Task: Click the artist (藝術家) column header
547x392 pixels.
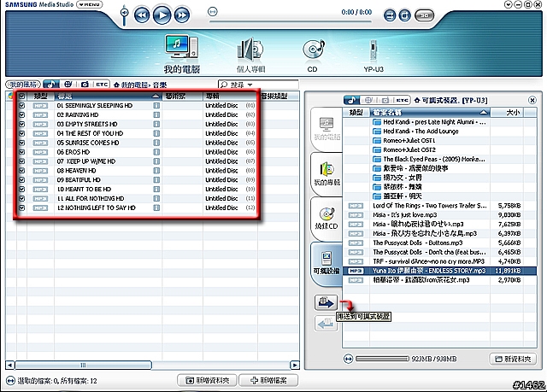Action: 182,97
